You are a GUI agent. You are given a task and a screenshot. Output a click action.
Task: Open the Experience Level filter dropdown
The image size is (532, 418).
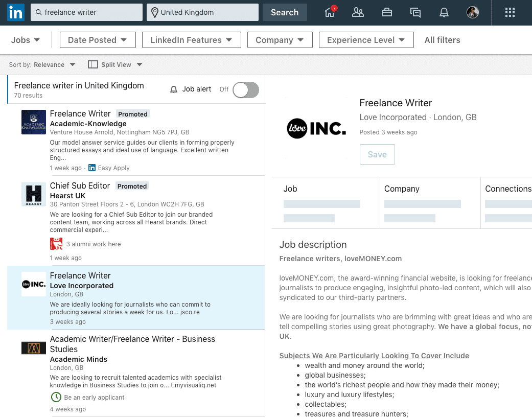(x=366, y=40)
